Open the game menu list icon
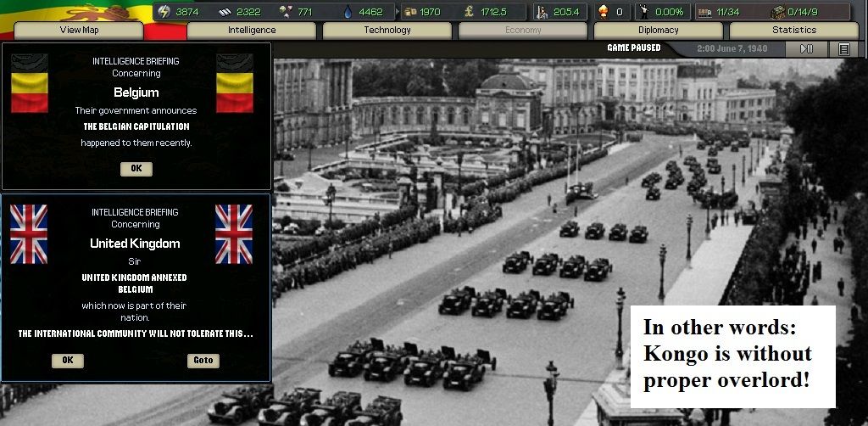Screen dimensions: 868x426 pyautogui.click(x=843, y=49)
